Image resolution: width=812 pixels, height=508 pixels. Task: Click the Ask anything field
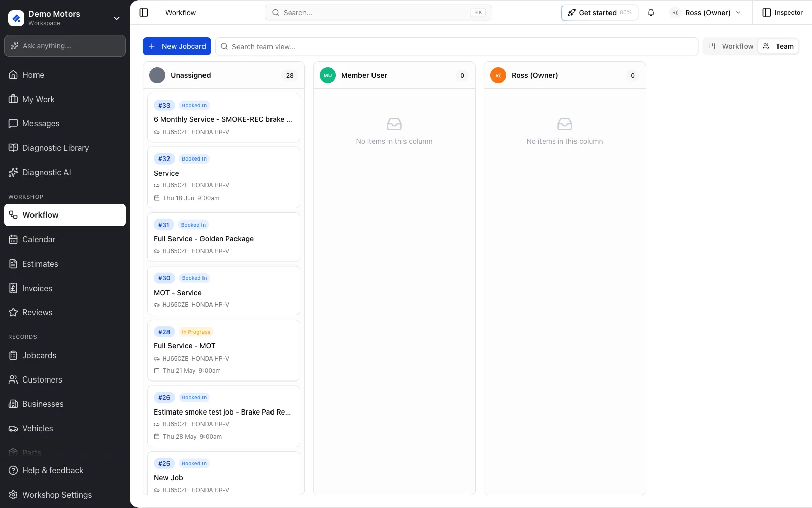(x=65, y=46)
